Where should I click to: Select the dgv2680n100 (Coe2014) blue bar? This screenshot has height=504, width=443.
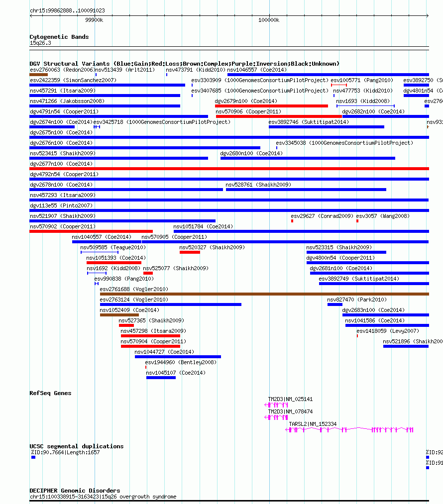pos(308,158)
